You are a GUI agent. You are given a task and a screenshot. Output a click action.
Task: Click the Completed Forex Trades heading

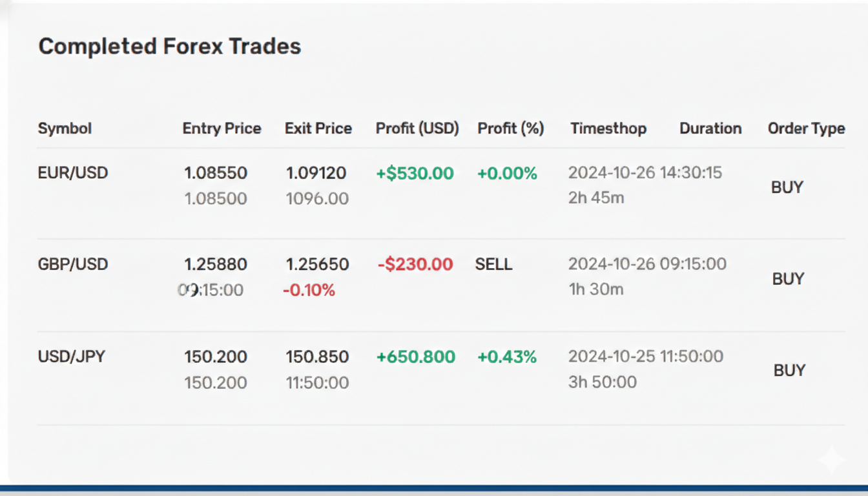pyautogui.click(x=170, y=46)
